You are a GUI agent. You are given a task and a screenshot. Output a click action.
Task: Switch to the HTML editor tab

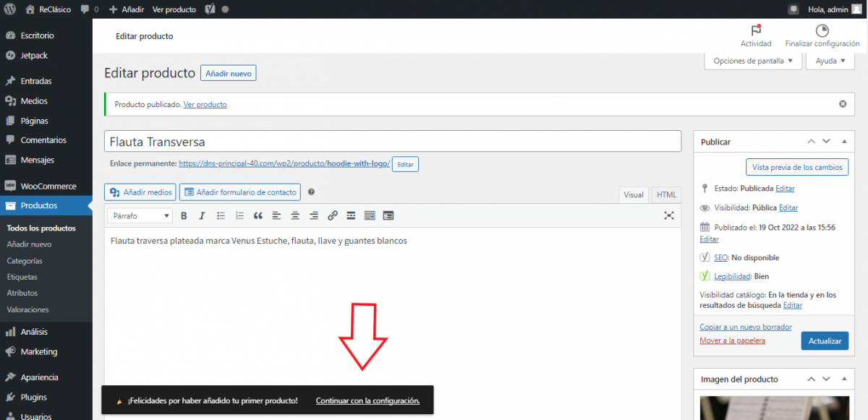pos(666,194)
